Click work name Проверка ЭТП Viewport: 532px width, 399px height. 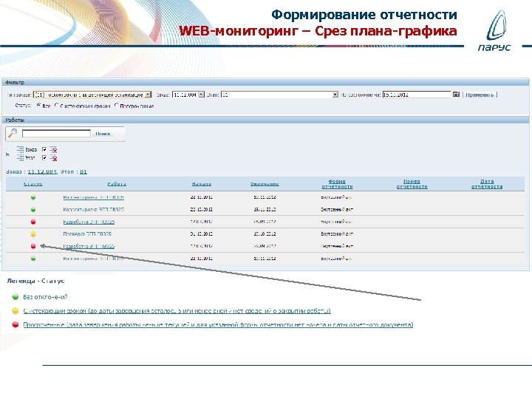87,233
